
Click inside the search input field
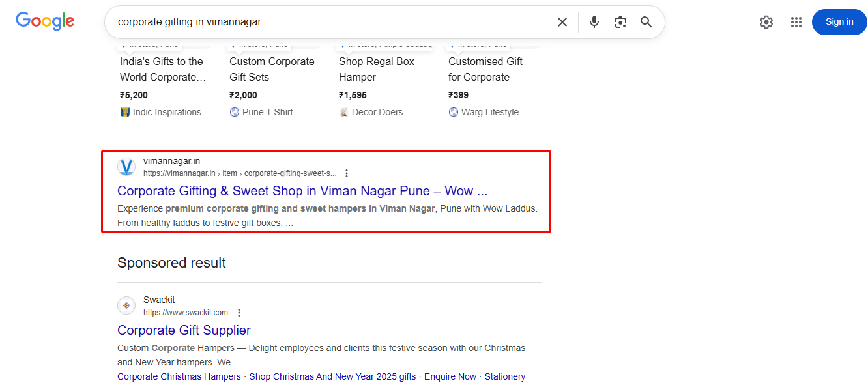pyautogui.click(x=293, y=21)
